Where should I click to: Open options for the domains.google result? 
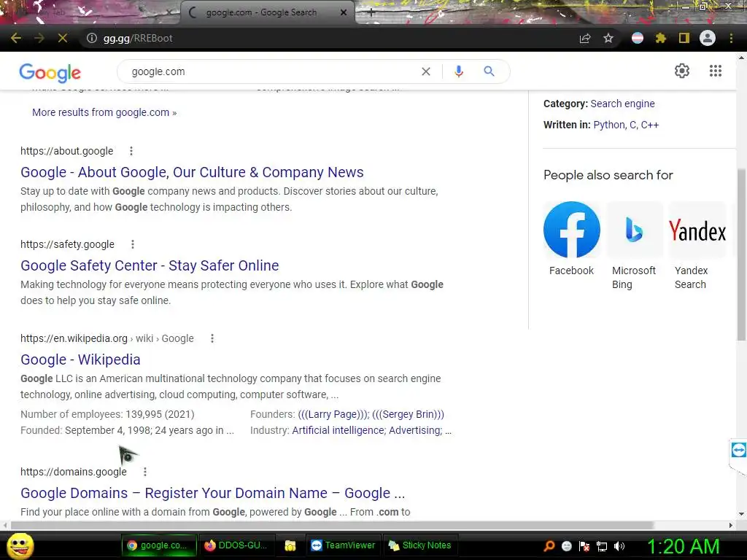145,472
